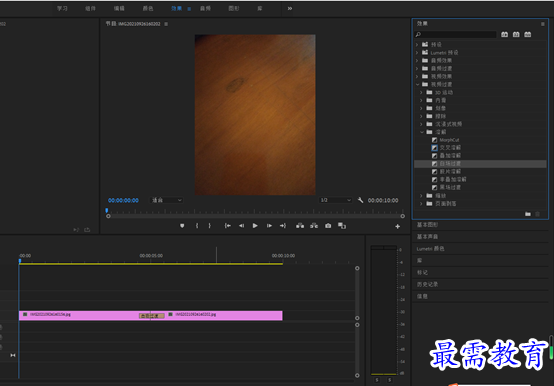554x386 pixels.
Task: Click the Step Forward one frame icon
Action: point(269,226)
